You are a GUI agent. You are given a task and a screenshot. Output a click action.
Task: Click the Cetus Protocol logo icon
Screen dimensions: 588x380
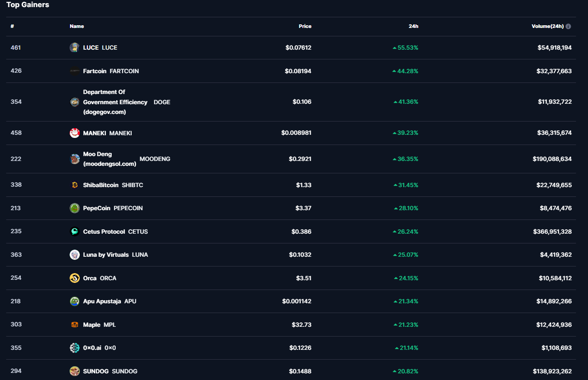(x=74, y=231)
